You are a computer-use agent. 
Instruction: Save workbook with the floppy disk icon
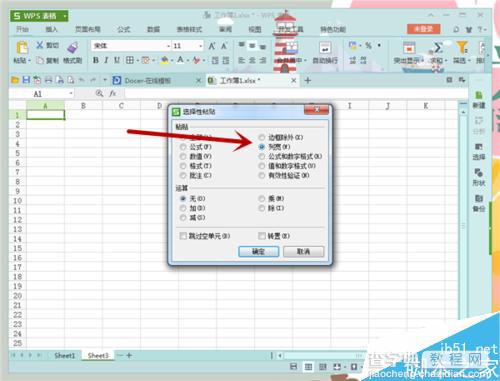[26, 80]
